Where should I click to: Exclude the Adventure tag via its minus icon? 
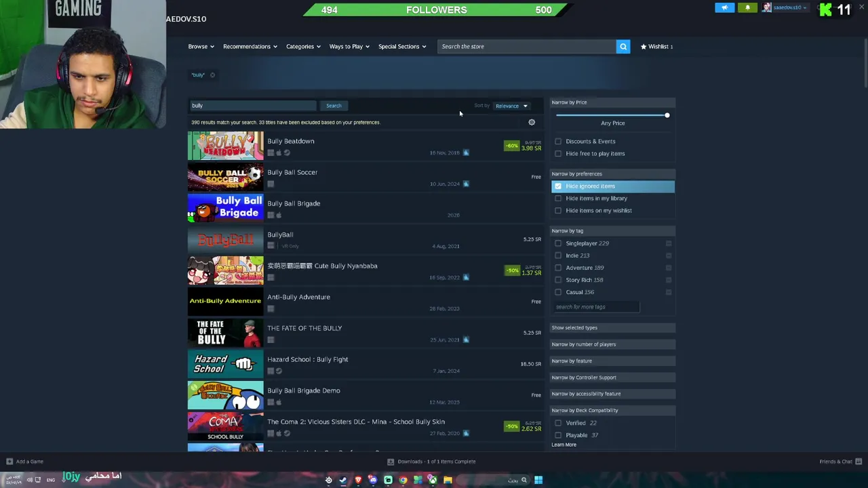(x=669, y=268)
